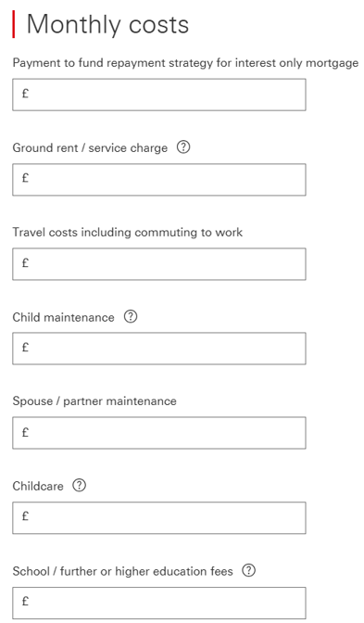This screenshot has width=364, height=623.
Task: View the Childcare help information icon
Action: (x=79, y=486)
